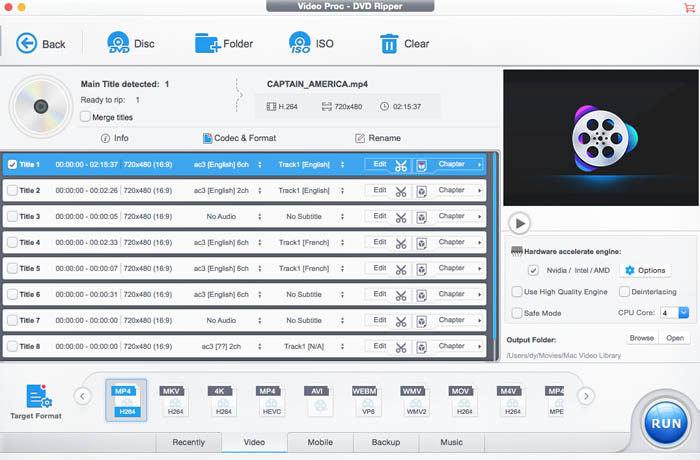Click scissors cut icon for Title 1
This screenshot has height=460, width=700.
(401, 166)
